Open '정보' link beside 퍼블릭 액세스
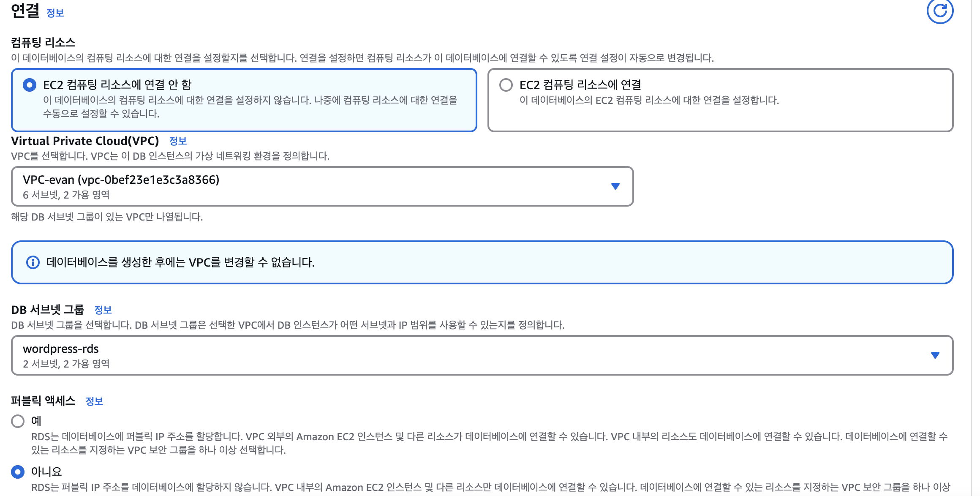 [94, 401]
